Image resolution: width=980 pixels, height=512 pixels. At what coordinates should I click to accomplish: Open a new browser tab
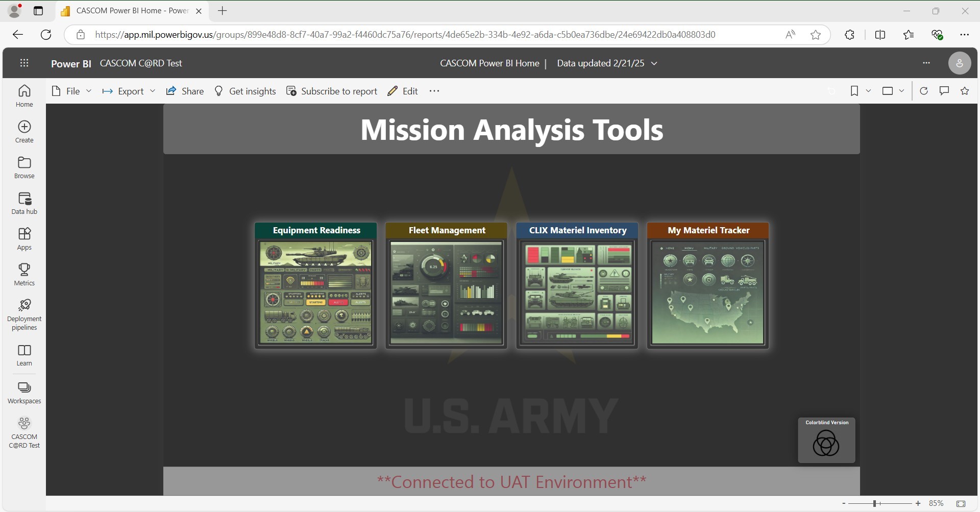(x=223, y=11)
